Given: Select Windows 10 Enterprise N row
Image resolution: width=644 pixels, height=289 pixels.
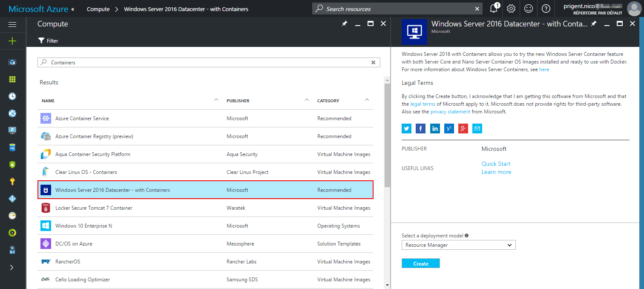Looking at the screenshot, I should [205, 225].
